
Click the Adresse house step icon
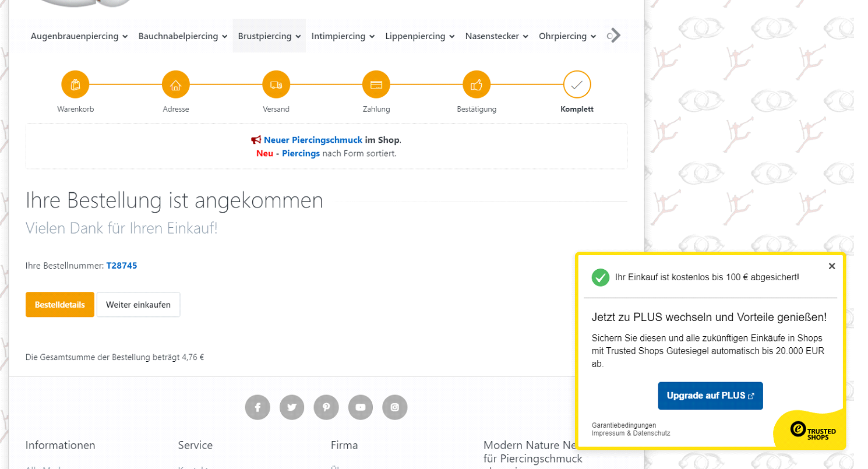coord(176,85)
